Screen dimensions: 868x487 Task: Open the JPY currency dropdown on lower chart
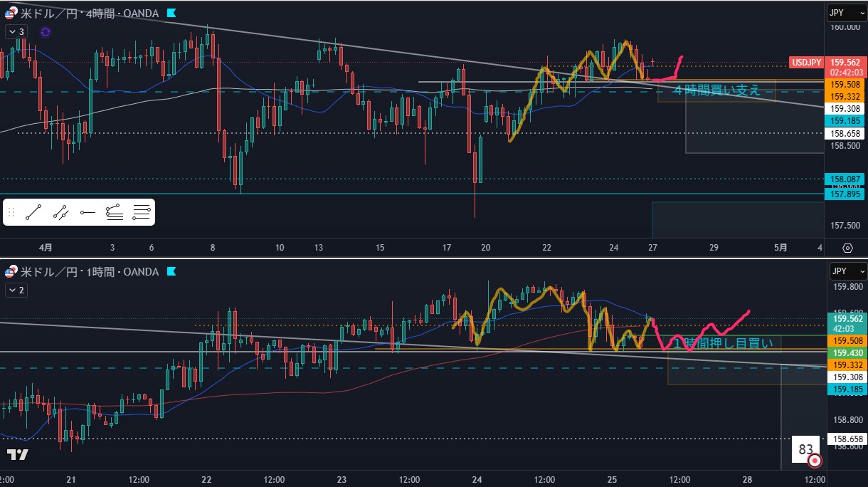(846, 271)
